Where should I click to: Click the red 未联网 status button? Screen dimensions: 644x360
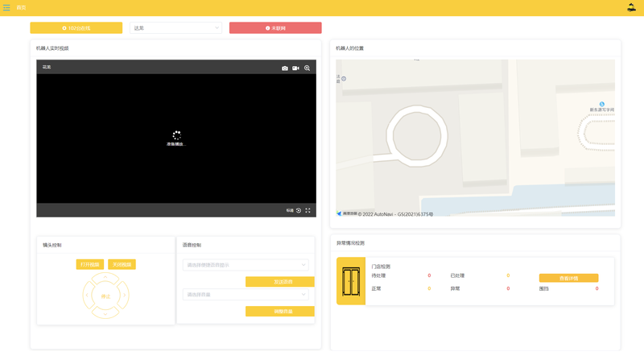click(275, 27)
